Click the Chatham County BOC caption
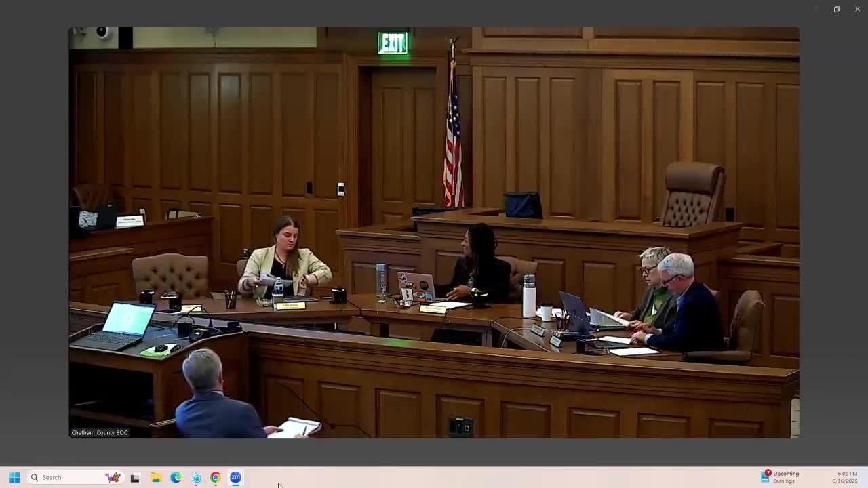The height and width of the screenshot is (488, 868). tap(100, 432)
